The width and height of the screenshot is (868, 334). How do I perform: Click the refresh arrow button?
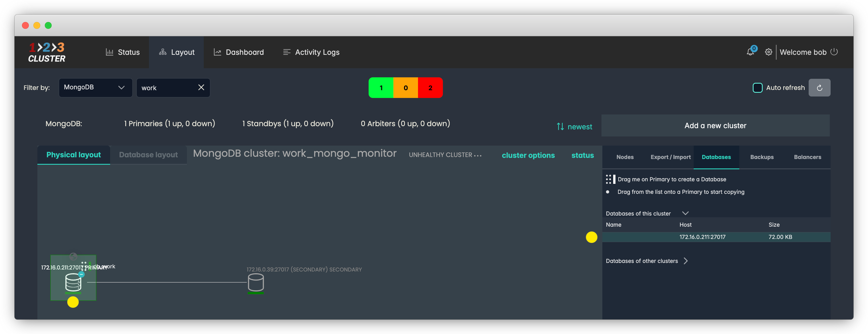(x=819, y=88)
